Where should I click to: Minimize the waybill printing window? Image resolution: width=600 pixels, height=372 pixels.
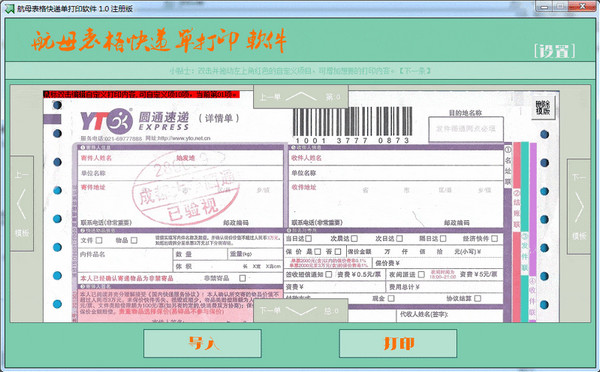[x=545, y=7]
